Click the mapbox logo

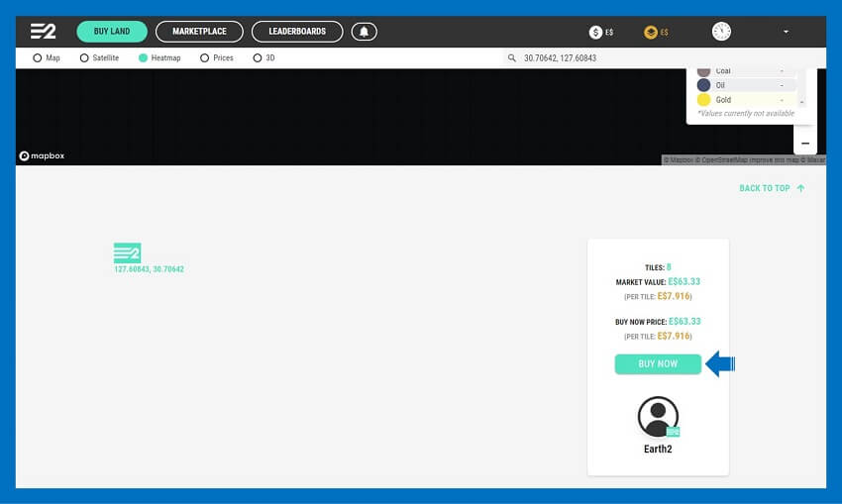tap(42, 155)
